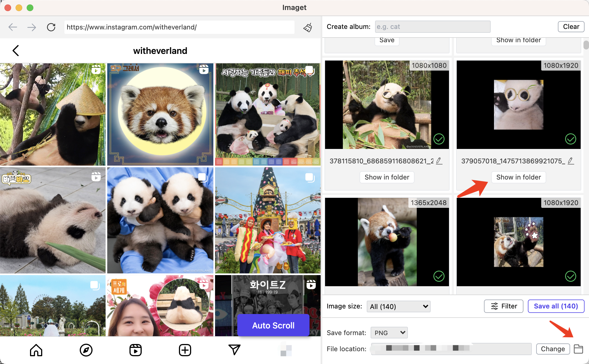Image resolution: width=589 pixels, height=364 pixels.
Task: Click the bookmark/save icon in address bar
Action: tap(308, 27)
